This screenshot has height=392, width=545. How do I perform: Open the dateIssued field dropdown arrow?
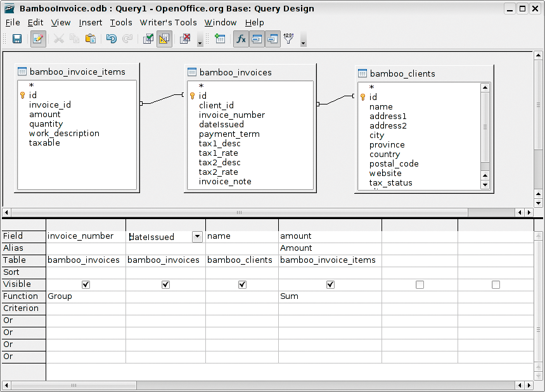pos(198,237)
